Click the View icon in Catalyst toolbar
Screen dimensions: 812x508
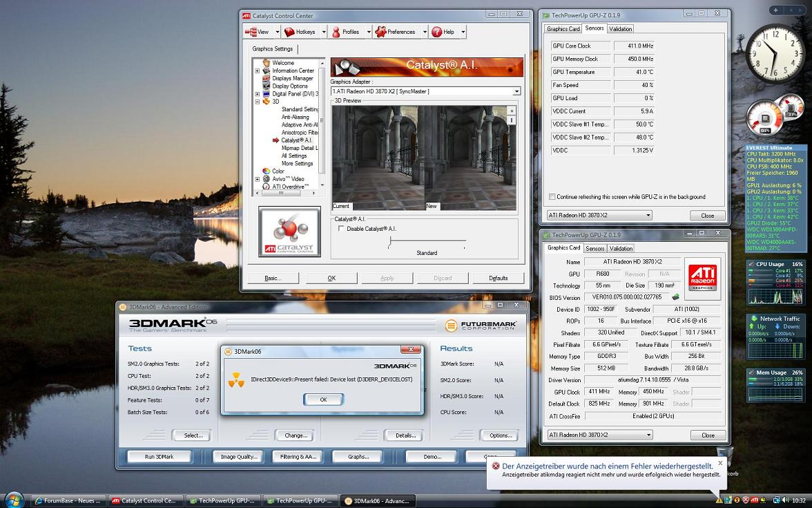pyautogui.click(x=251, y=32)
